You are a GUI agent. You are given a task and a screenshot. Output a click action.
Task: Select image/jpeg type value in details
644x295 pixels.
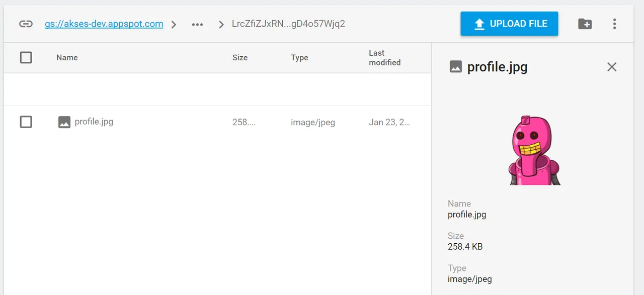click(x=470, y=279)
